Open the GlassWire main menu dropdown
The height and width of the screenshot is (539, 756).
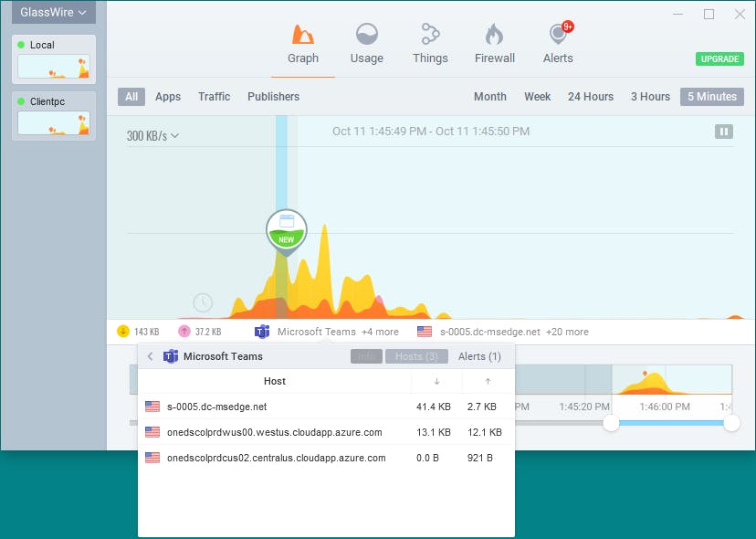[x=54, y=12]
